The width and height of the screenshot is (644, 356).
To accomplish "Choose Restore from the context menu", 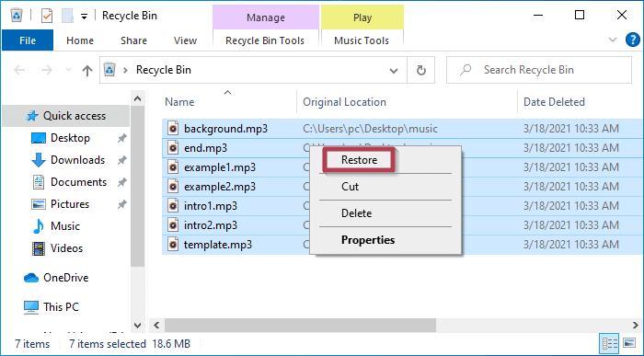I will 359,160.
